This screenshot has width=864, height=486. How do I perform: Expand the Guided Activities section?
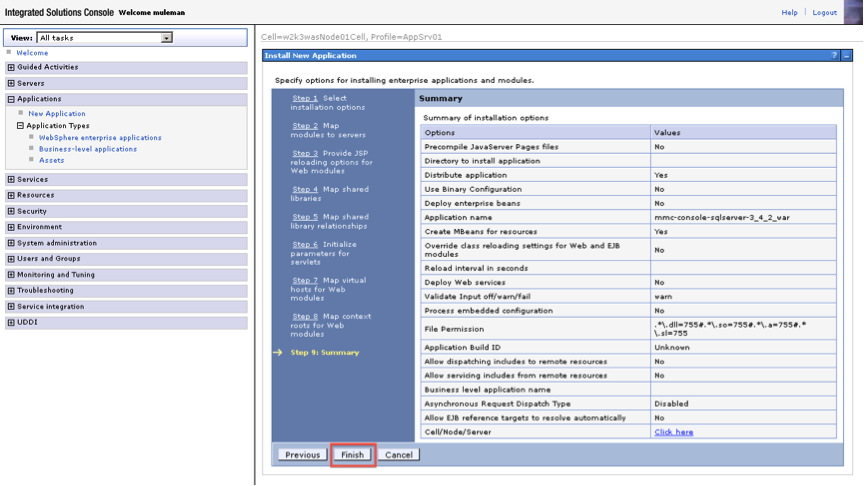point(11,68)
